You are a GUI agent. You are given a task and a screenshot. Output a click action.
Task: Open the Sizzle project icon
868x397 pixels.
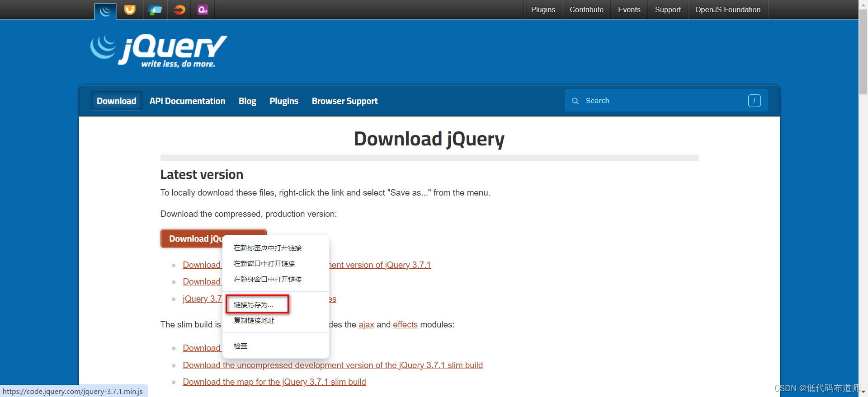tap(179, 9)
